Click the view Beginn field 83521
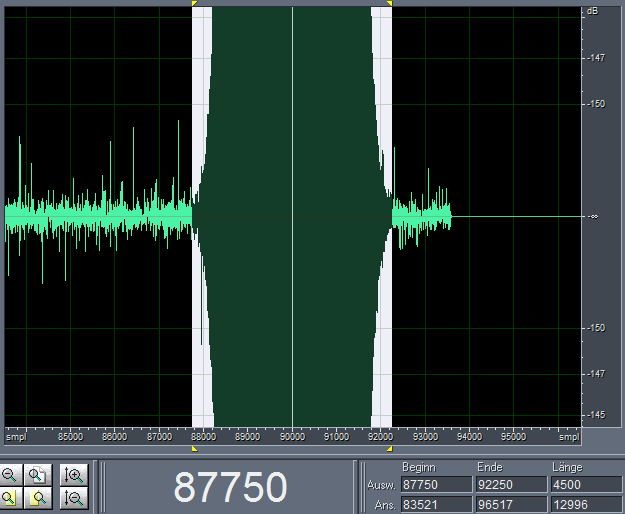Screen dimensions: 625x514 coord(436,505)
